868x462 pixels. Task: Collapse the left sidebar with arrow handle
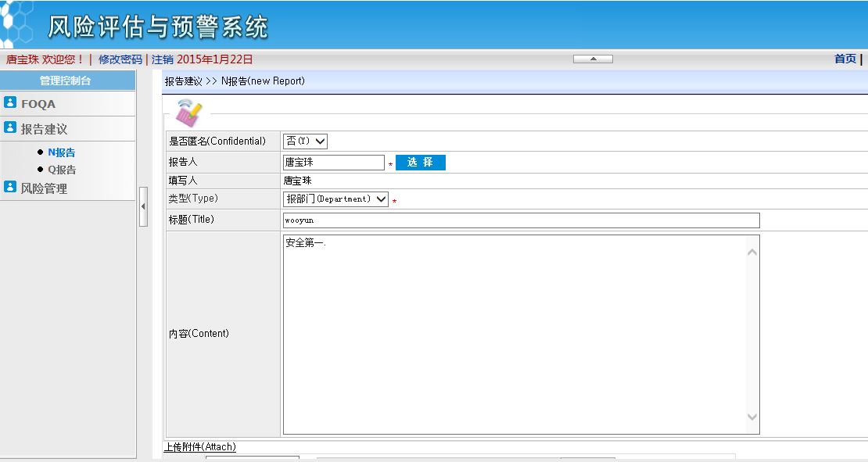coord(143,206)
